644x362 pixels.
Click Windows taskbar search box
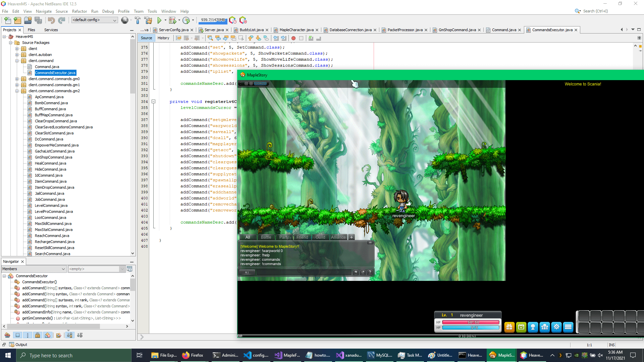(x=74, y=355)
